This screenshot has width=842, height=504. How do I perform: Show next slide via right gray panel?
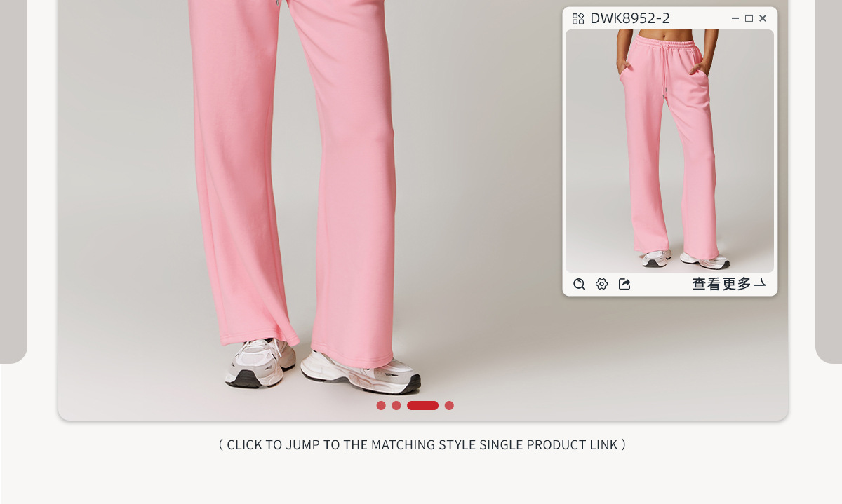(x=829, y=182)
